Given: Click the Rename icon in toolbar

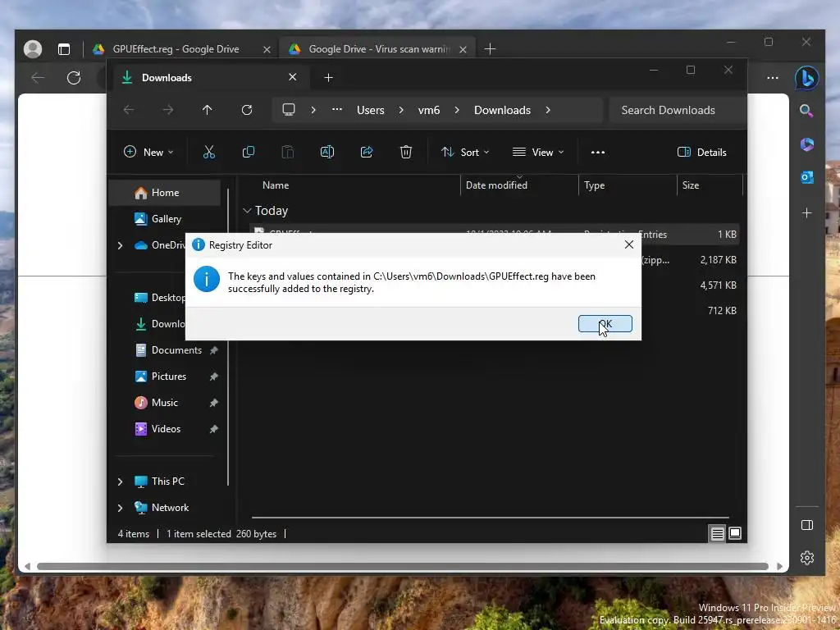Looking at the screenshot, I should click(326, 152).
